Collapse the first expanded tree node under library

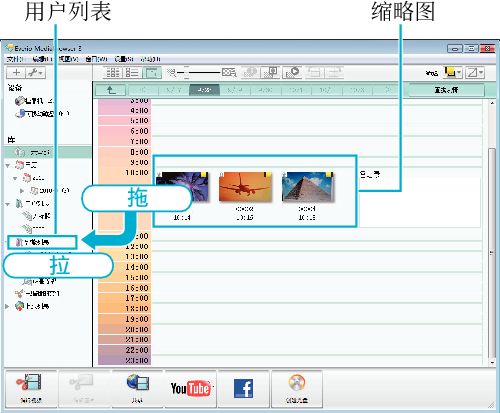[x=8, y=165]
